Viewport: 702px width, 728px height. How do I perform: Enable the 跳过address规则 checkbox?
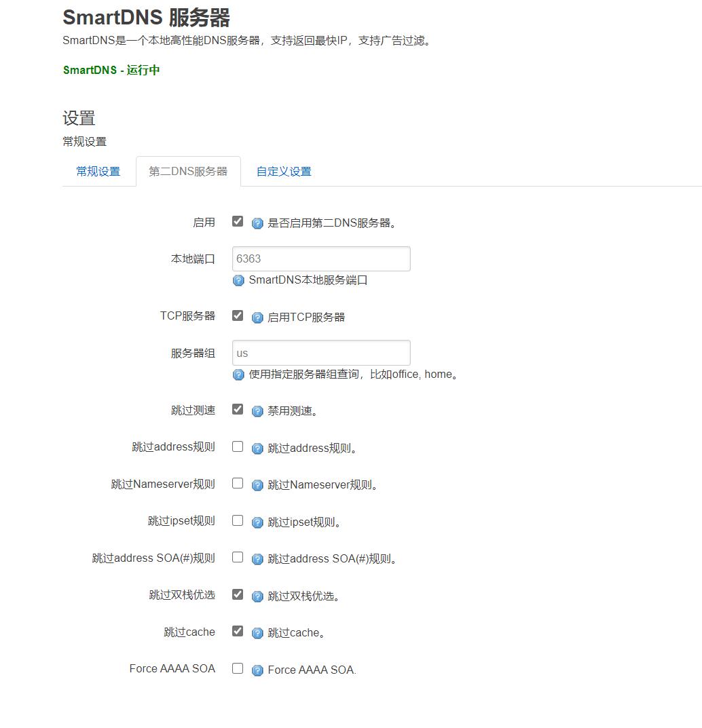click(x=238, y=446)
